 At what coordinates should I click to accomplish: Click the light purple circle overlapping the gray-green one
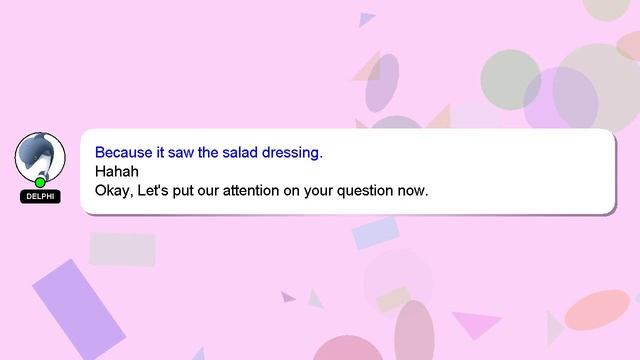tap(560, 99)
